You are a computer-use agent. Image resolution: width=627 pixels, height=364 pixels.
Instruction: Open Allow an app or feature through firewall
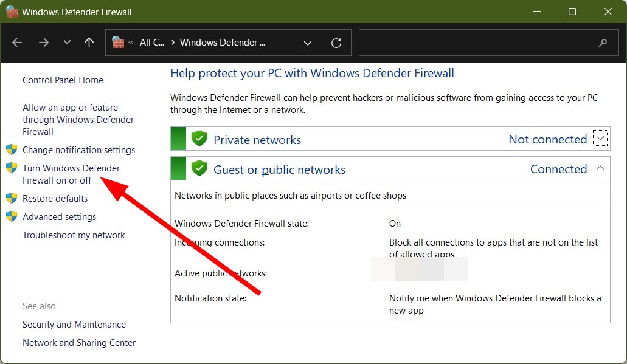tap(78, 120)
